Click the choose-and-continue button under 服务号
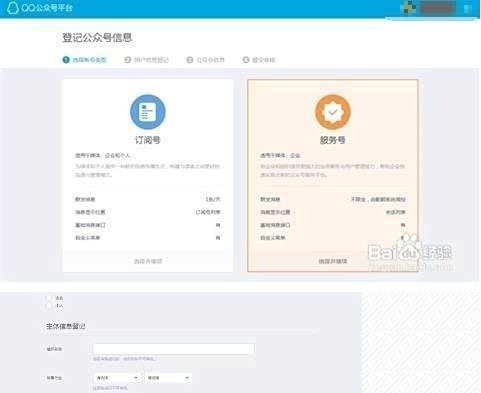The image size is (481, 393). pos(333,261)
